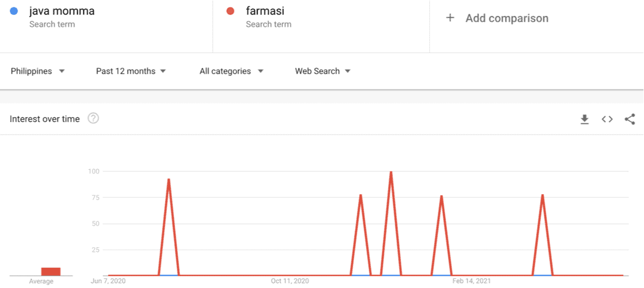Share the interest over time chart
644x288 pixels.
(x=630, y=119)
